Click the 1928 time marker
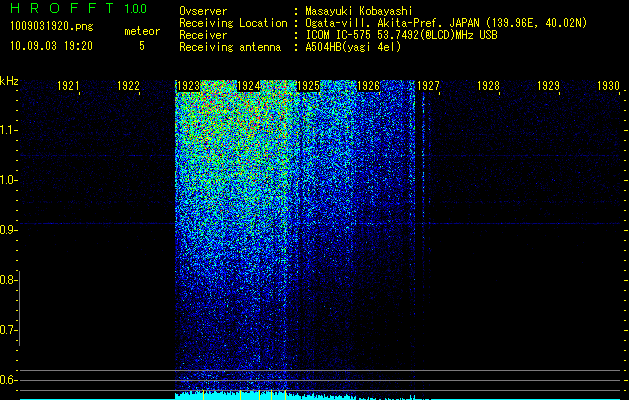Image resolution: width=629 pixels, height=400 pixels. (488, 86)
